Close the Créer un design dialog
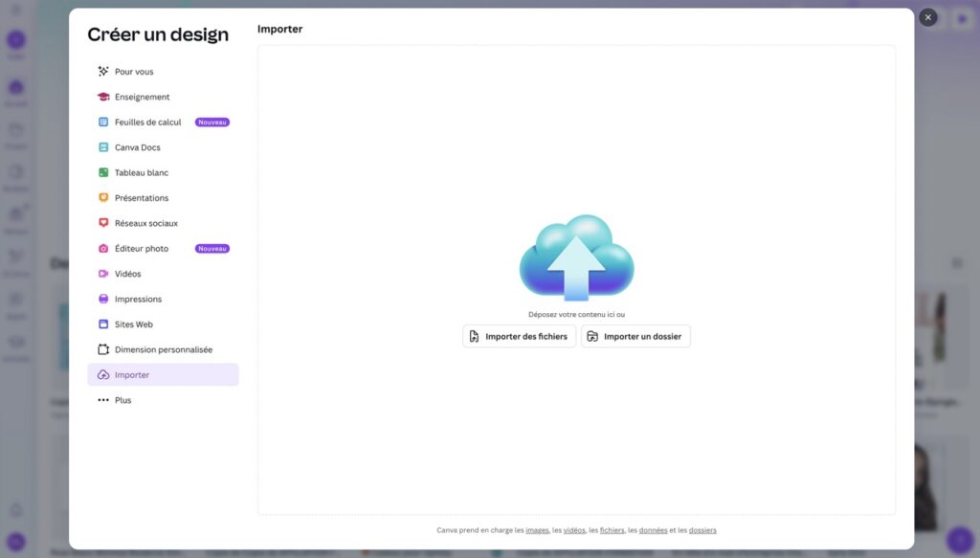The height and width of the screenshot is (558, 980). tap(927, 17)
